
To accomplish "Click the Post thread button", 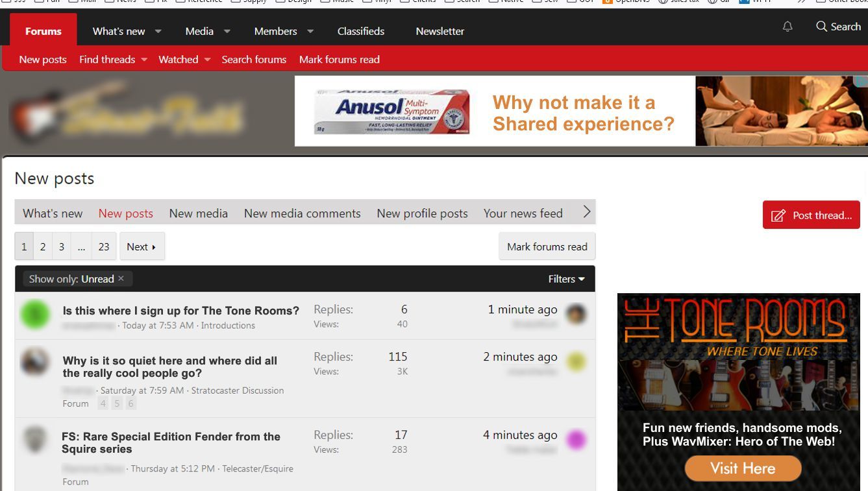I will click(811, 215).
